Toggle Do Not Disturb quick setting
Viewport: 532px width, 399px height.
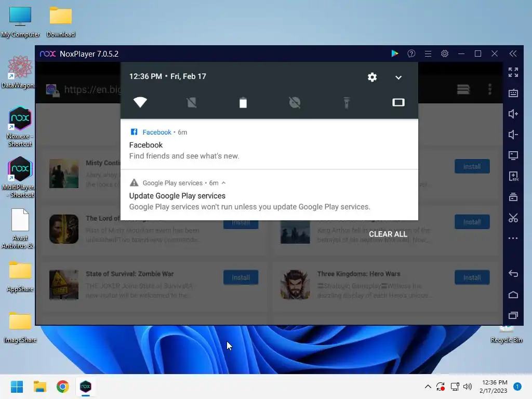click(295, 102)
